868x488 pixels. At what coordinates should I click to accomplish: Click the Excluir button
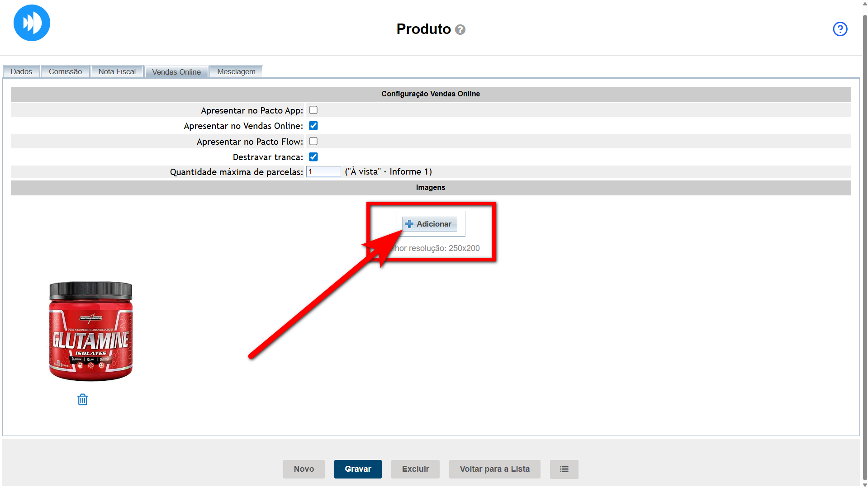415,469
